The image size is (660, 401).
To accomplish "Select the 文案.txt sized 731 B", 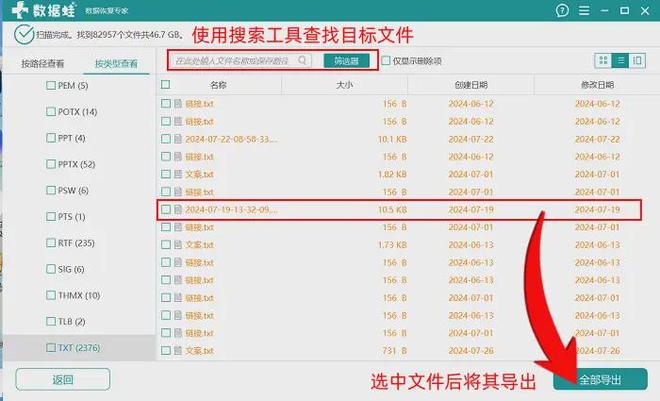I will pyautogui.click(x=200, y=351).
